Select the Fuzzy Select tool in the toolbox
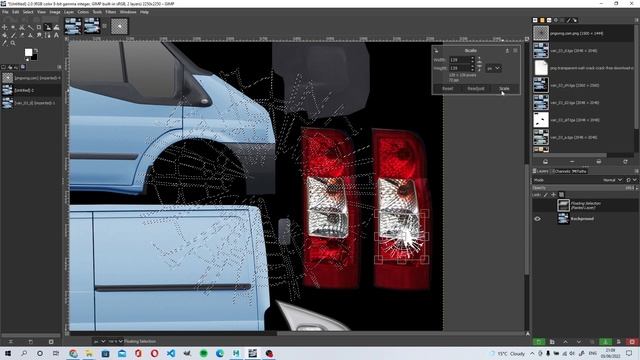Viewport: 640px width, 360px height. [30, 27]
